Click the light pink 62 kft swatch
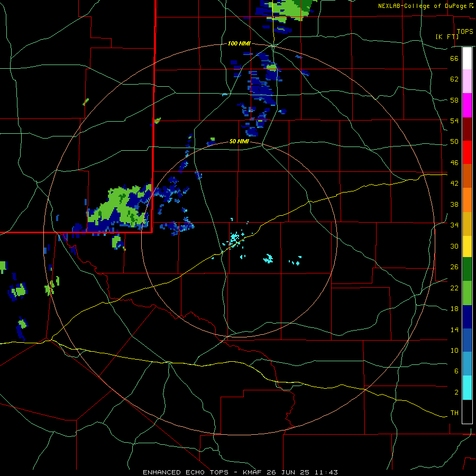This screenshot has height=476, width=476. (467, 81)
